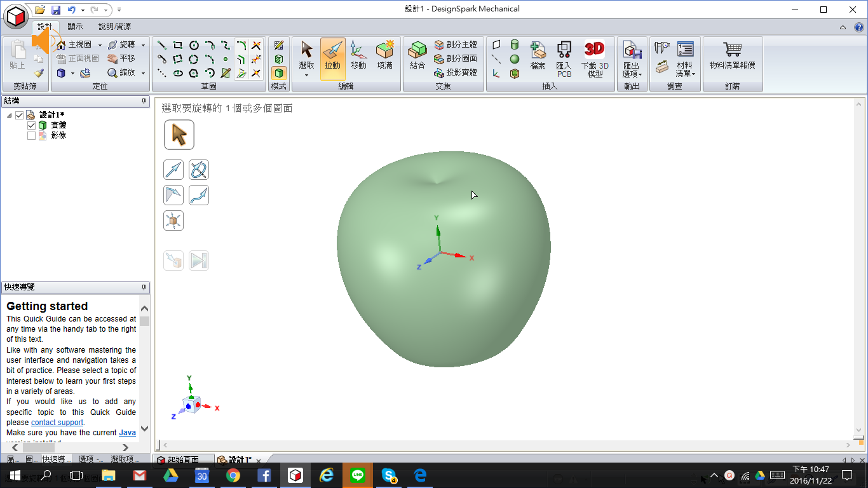This screenshot has height=488, width=868.
Task: Click quick guide vertical scrollbar down arrow
Action: coord(144,429)
